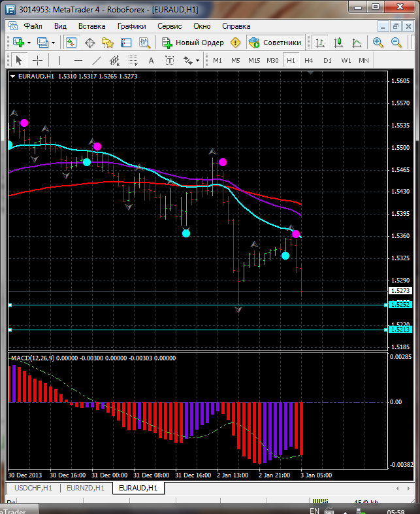Switch to W1 weekly timeframe
Screen dimensions: 420x514
346,61
